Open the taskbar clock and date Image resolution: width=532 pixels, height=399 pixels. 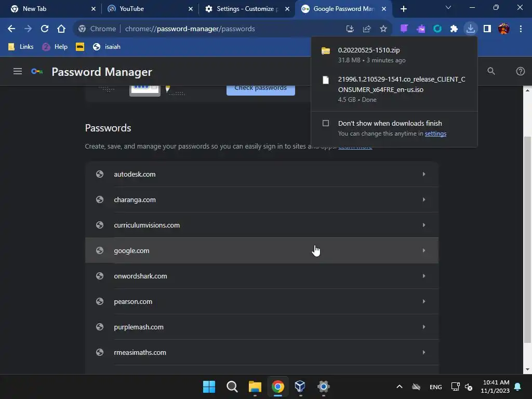point(495,387)
